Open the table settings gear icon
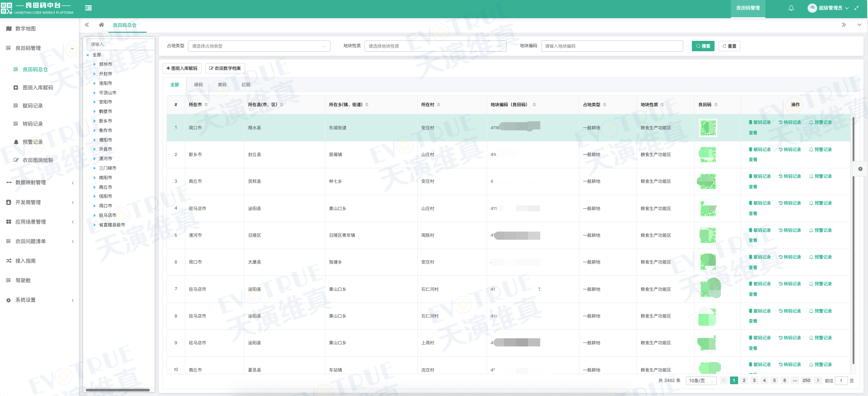Image resolution: width=868 pixels, height=396 pixels. (x=860, y=169)
